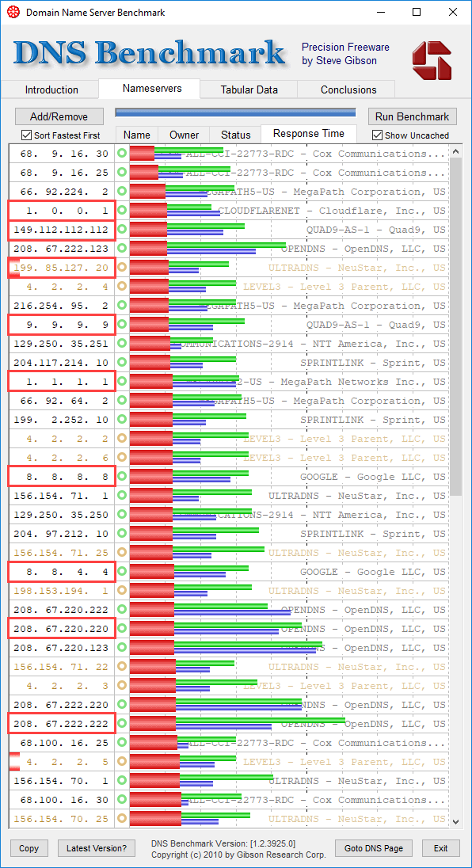Click green status circle for 1.0.0.1

point(122,211)
